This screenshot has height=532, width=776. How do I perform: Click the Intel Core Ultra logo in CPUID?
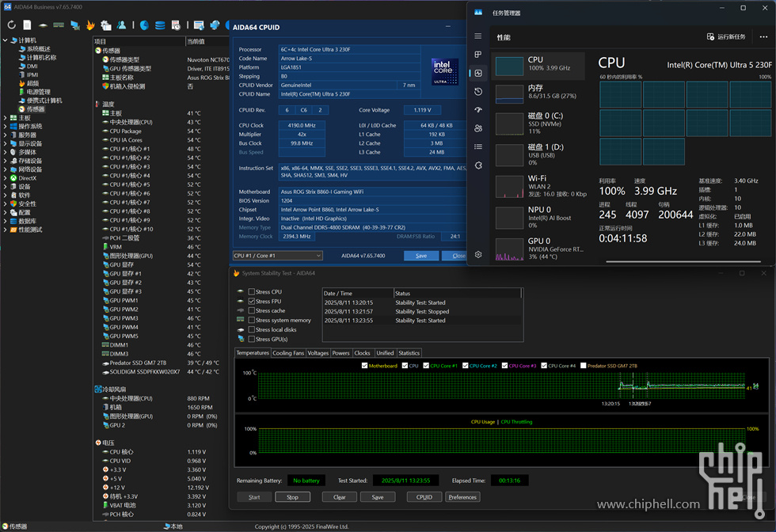[x=445, y=72]
